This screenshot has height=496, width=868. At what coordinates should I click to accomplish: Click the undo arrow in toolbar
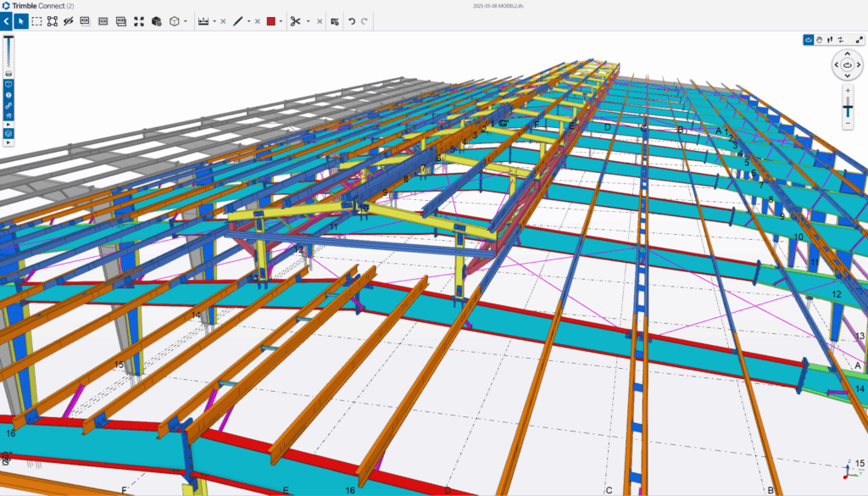tap(352, 21)
